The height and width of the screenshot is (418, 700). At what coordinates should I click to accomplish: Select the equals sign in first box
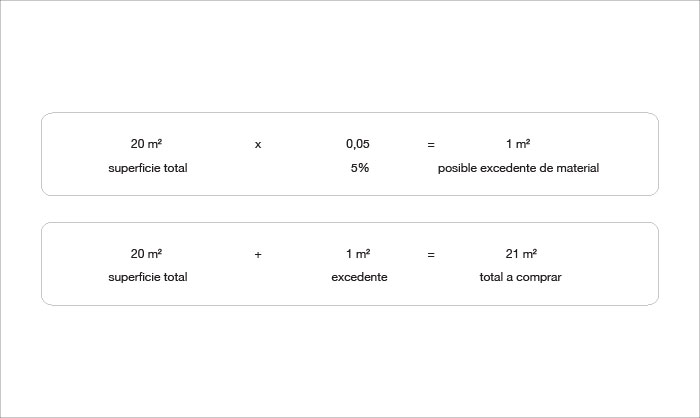431,145
